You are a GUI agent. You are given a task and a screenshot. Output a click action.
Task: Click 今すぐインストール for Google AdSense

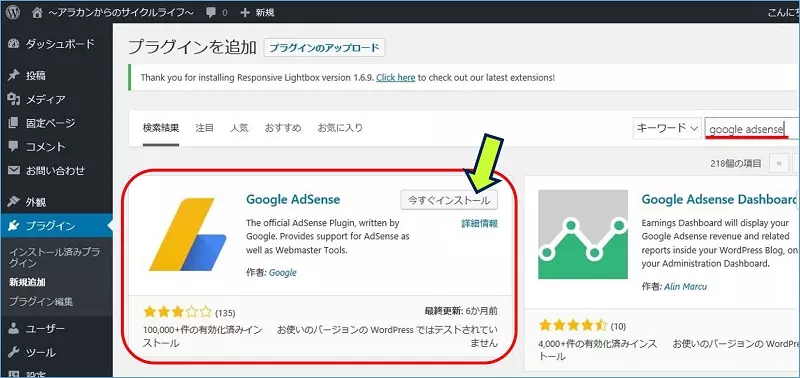click(x=449, y=200)
